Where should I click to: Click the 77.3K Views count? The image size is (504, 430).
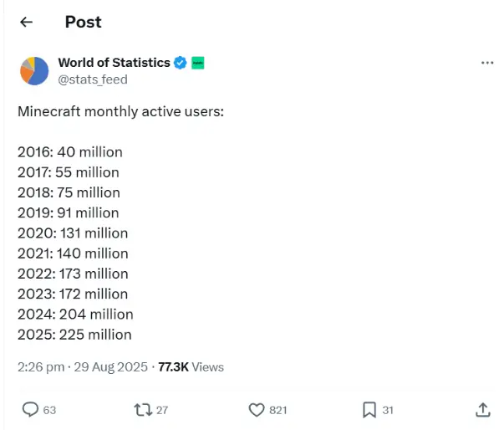coord(191,366)
